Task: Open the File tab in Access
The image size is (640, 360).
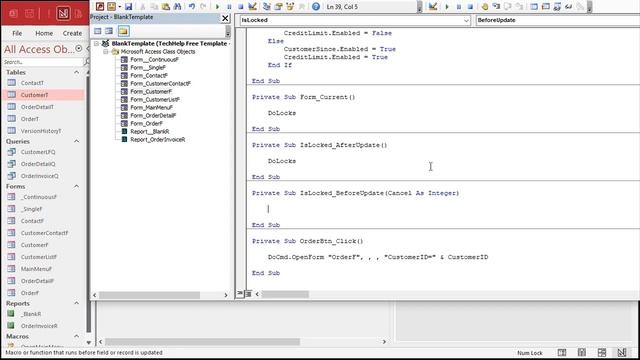Action: 17,33
